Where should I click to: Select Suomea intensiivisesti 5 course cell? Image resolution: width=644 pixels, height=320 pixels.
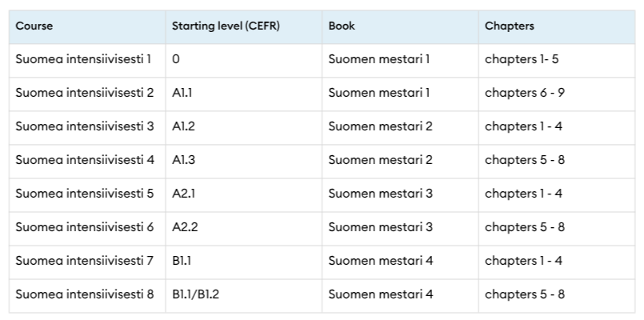pyautogui.click(x=84, y=194)
